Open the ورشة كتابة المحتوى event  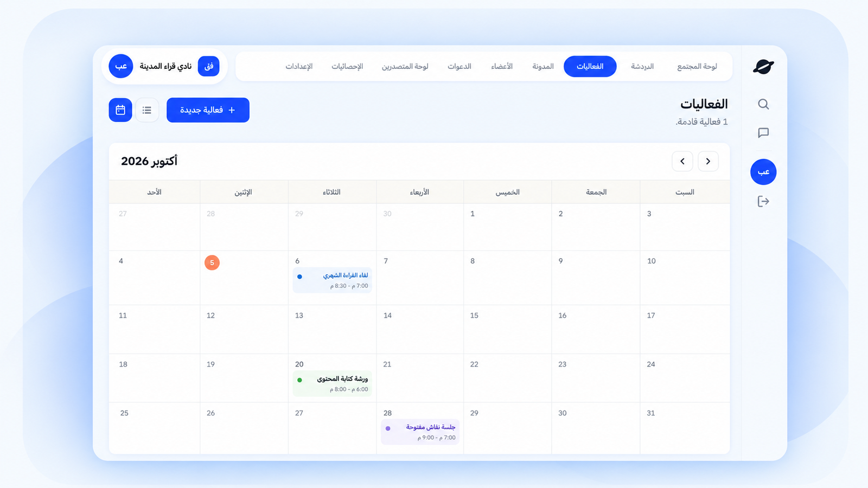pyautogui.click(x=332, y=384)
